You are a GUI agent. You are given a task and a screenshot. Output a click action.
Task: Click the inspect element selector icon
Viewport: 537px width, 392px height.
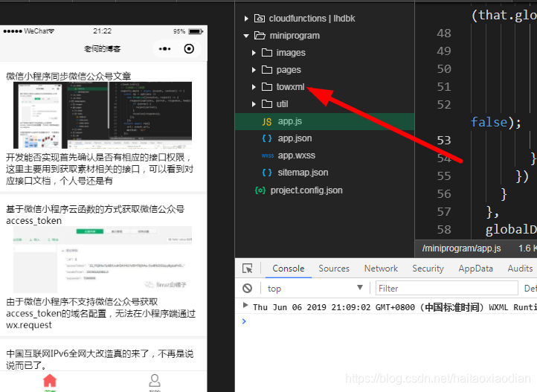point(247,269)
